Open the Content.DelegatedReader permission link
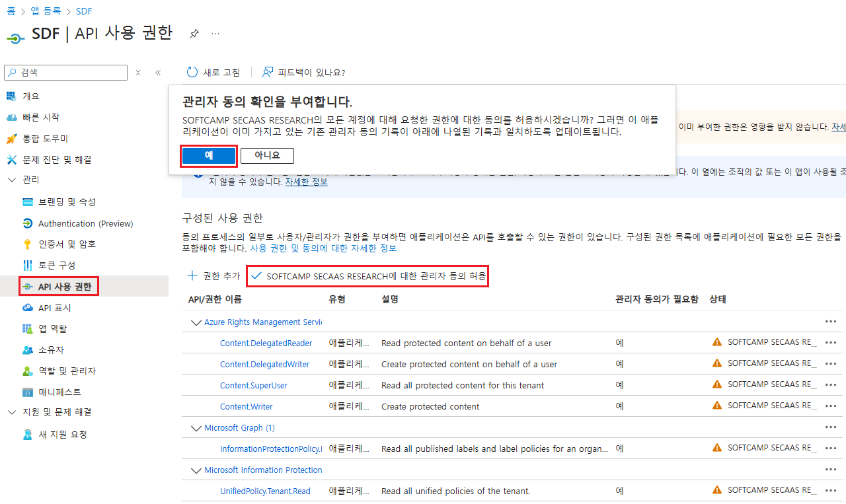 click(x=264, y=343)
